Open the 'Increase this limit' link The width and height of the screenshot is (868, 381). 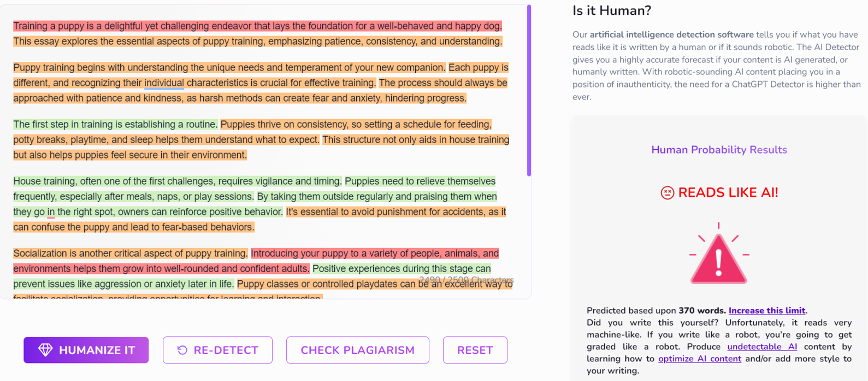(x=766, y=310)
